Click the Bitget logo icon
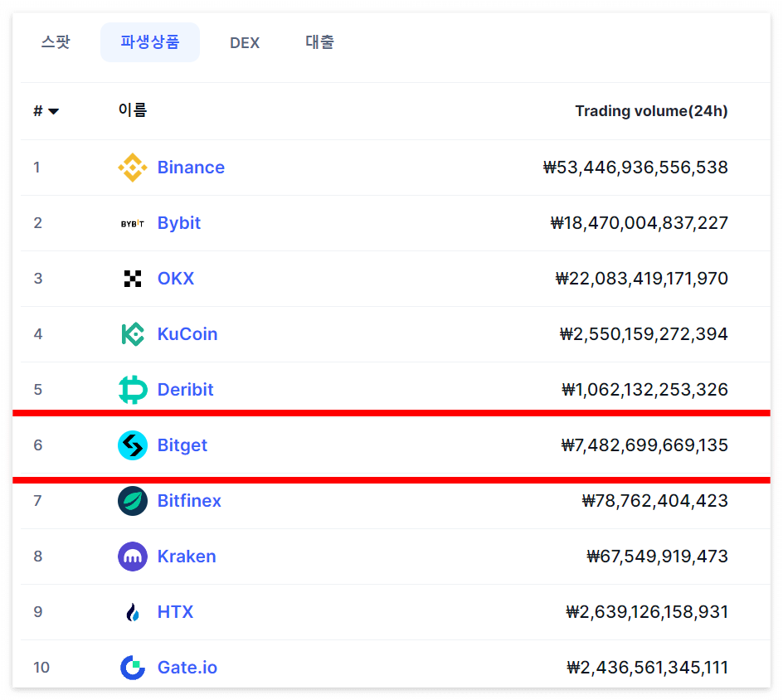The height and width of the screenshot is (700, 783). (133, 445)
